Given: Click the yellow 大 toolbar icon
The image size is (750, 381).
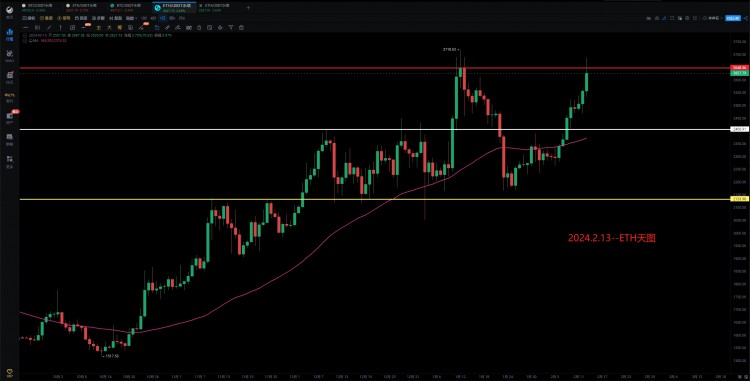Looking at the screenshot, I should (109, 27).
